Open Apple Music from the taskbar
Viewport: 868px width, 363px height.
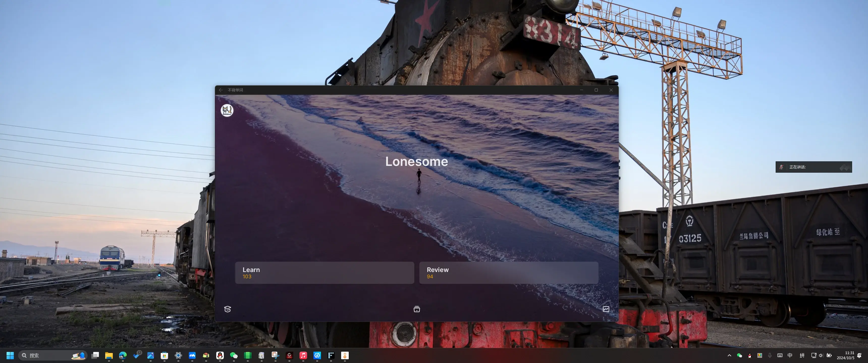tap(303, 355)
